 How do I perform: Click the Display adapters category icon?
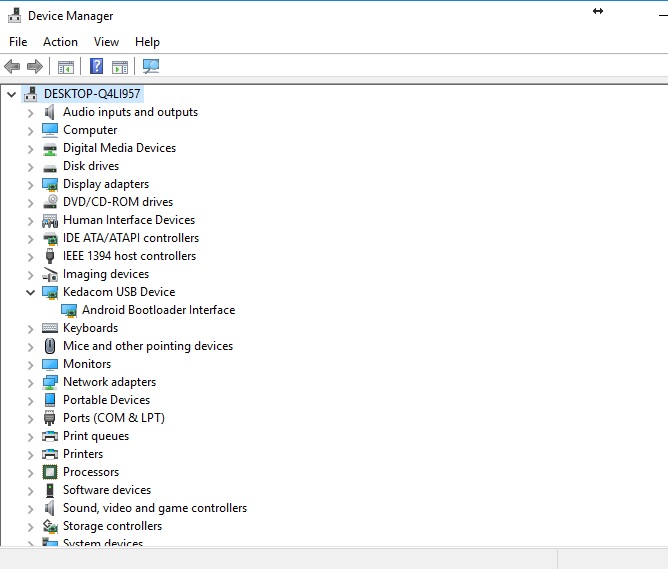50,184
